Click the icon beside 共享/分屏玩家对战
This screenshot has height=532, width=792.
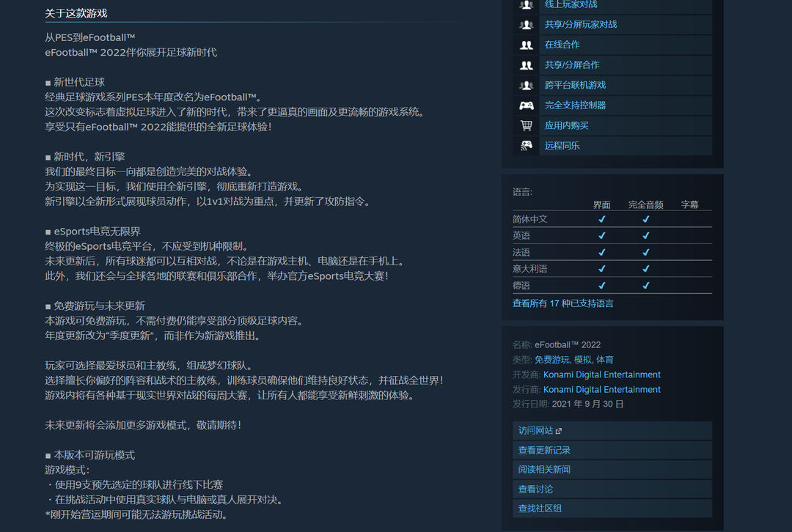tap(526, 24)
